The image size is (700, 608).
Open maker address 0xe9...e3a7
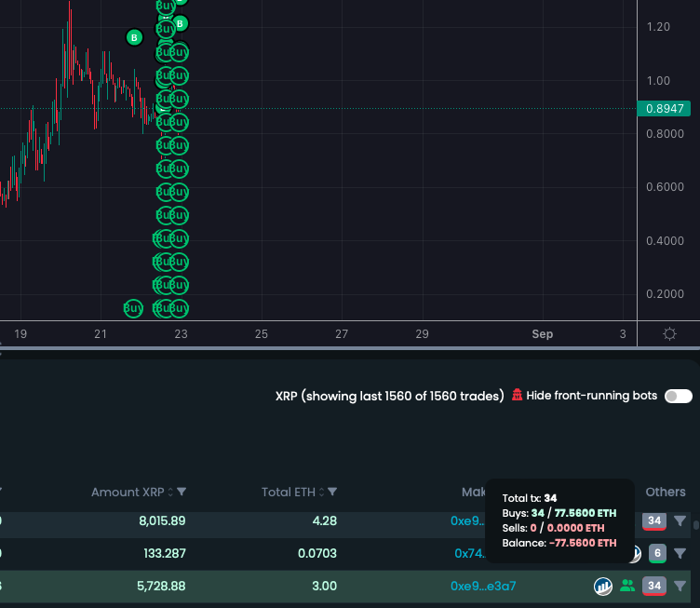tap(483, 587)
